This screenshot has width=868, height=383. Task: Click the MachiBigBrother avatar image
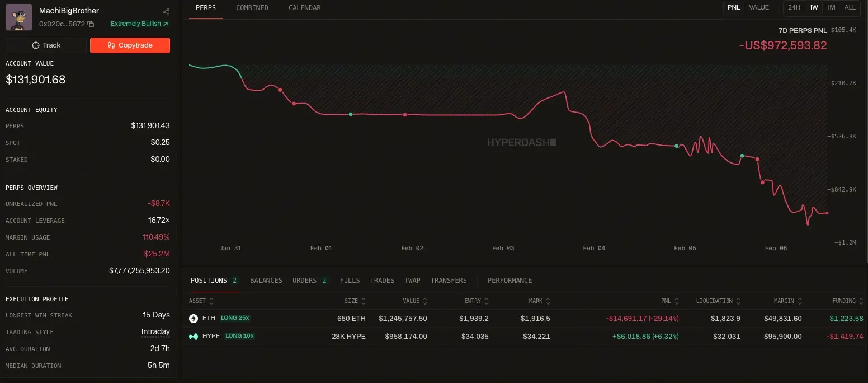[x=19, y=17]
